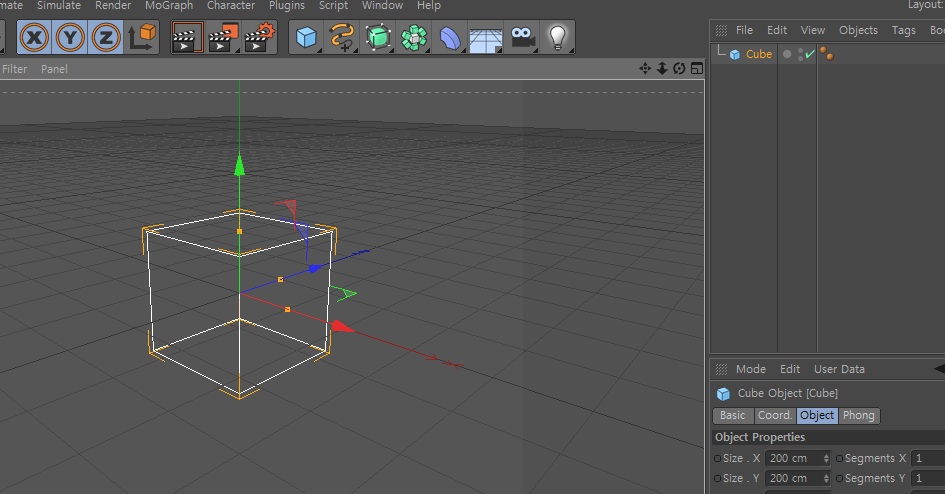Open the Script menu
Screen dimensions: 945x494
coord(333,5)
